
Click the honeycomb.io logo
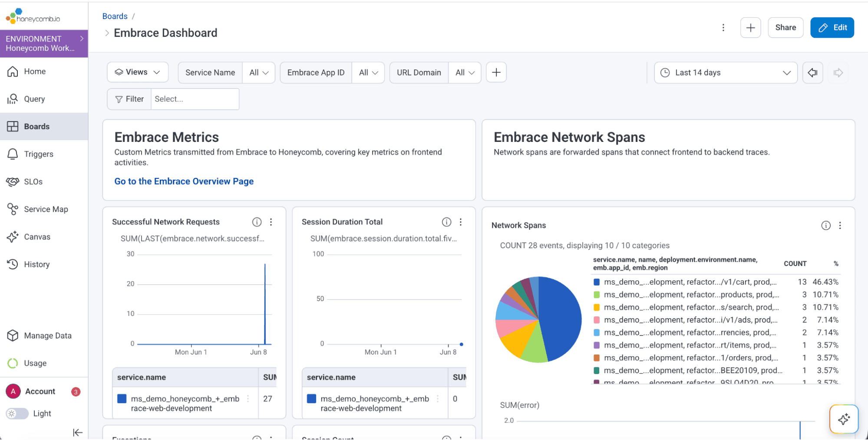pos(33,16)
